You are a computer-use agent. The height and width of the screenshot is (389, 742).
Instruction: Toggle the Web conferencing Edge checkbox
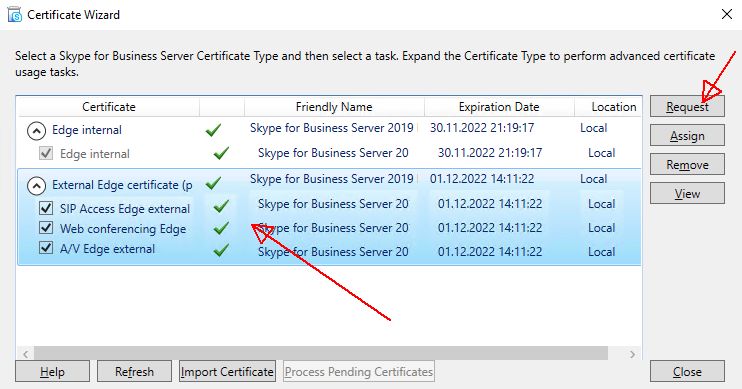pos(46,228)
